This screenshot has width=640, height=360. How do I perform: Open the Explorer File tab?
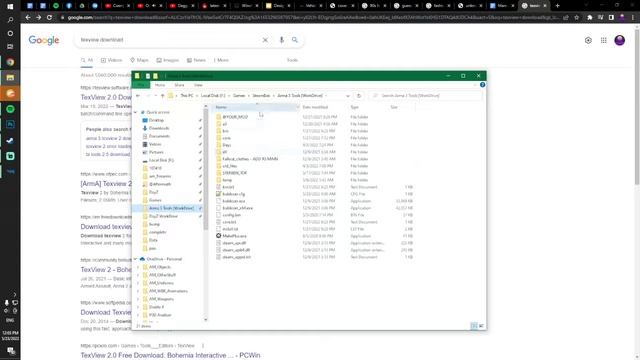141,85
